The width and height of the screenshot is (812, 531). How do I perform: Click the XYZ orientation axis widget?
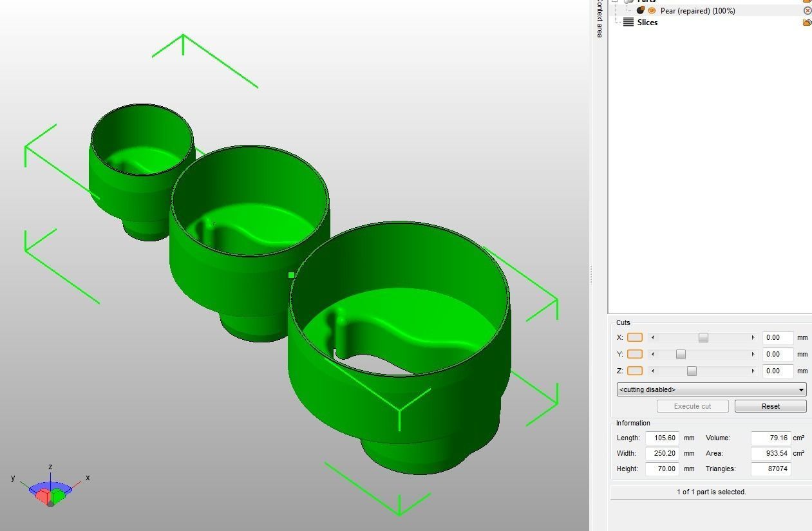click(50, 487)
